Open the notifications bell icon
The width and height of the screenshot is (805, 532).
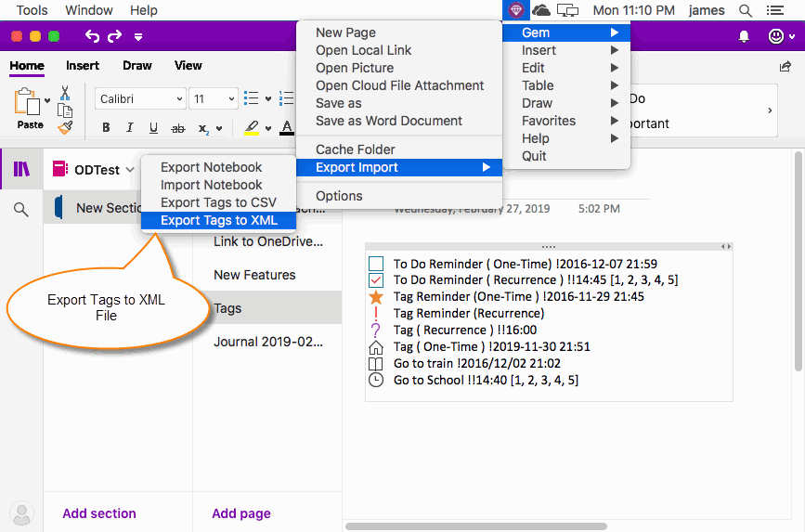click(x=744, y=36)
